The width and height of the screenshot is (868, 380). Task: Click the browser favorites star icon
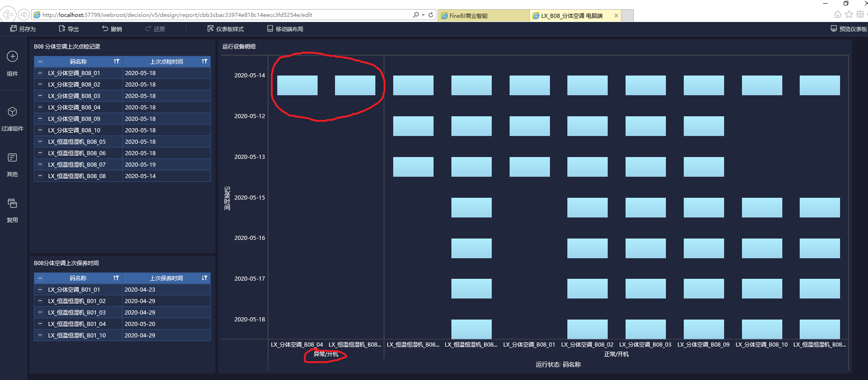(849, 15)
